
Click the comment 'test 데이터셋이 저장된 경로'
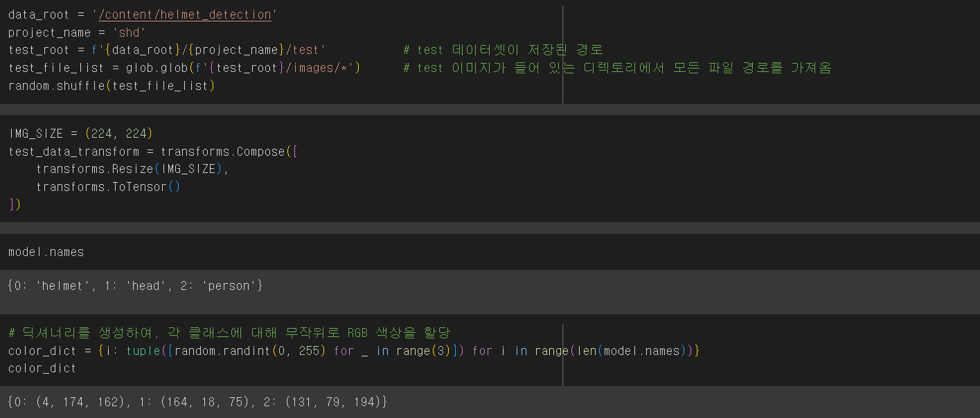coord(503,50)
